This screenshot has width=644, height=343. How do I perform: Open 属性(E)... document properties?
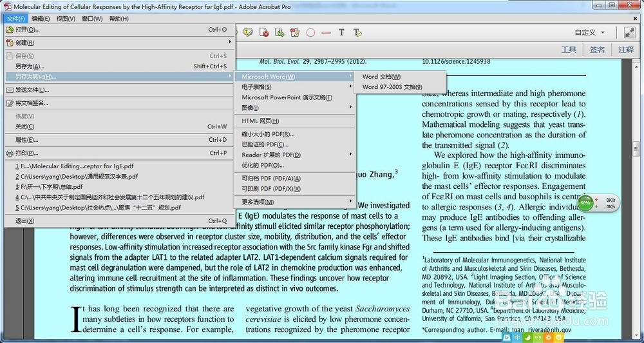point(119,139)
